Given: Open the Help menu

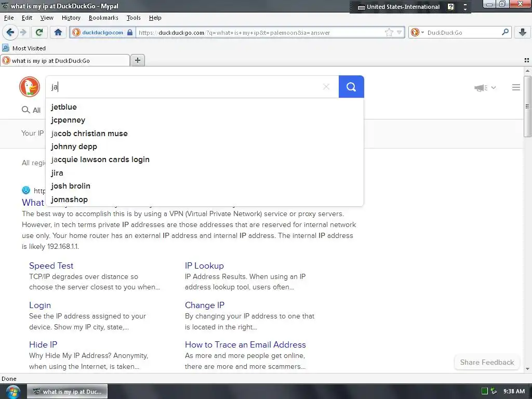Looking at the screenshot, I should coord(155,18).
